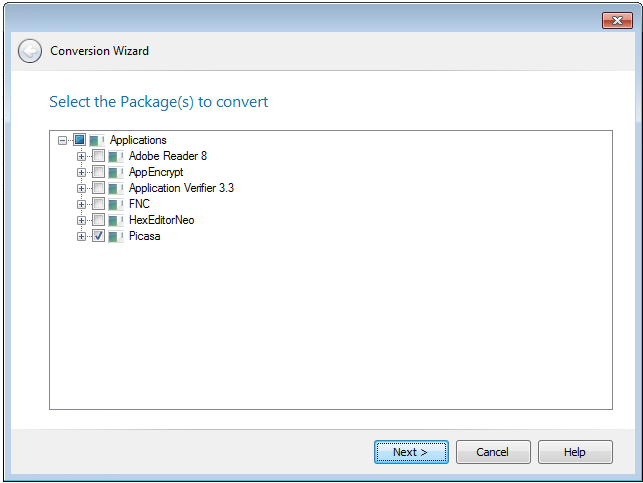Click the back arrow in the wizard header
This screenshot has height=483, width=643.
tap(30, 51)
